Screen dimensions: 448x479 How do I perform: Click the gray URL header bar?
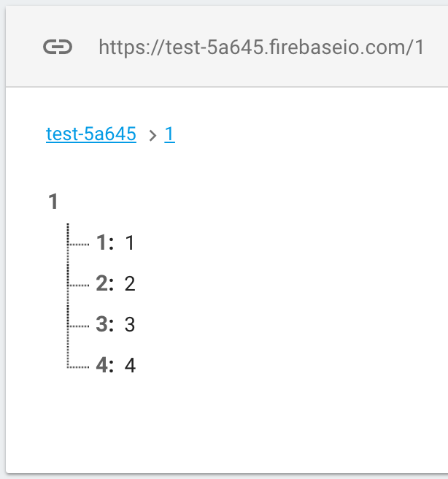coord(227,47)
